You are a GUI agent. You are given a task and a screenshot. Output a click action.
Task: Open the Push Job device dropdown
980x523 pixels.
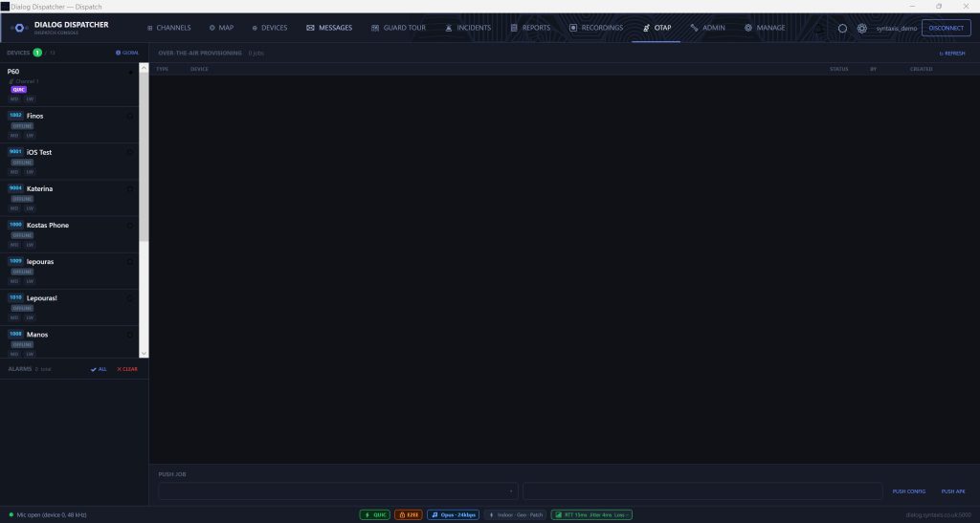[x=338, y=491]
